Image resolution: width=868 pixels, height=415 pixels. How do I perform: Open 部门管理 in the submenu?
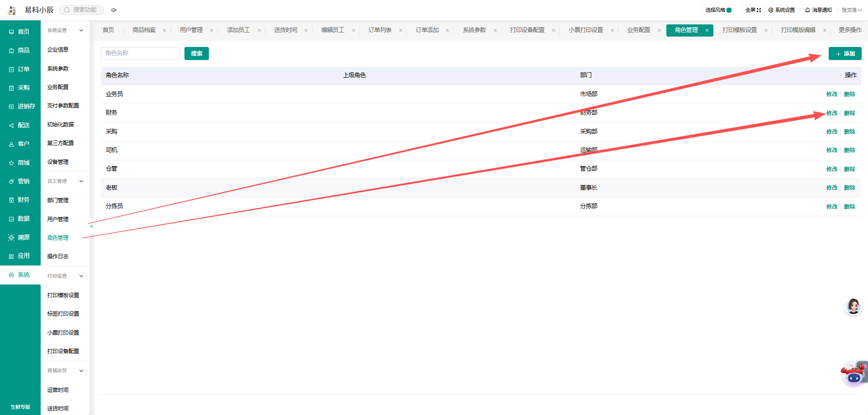[x=58, y=201]
